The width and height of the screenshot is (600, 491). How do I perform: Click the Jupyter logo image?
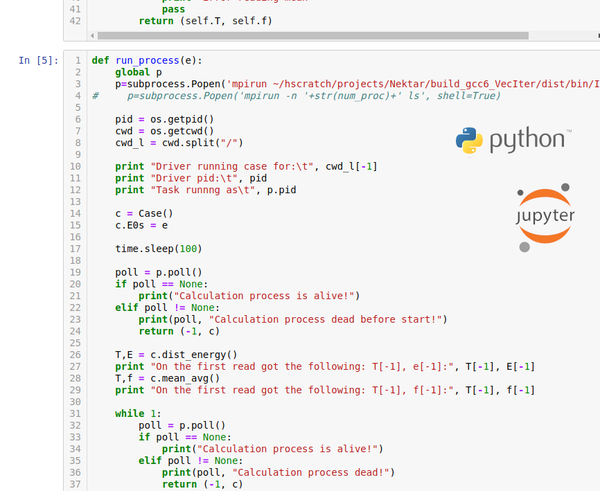pos(545,217)
